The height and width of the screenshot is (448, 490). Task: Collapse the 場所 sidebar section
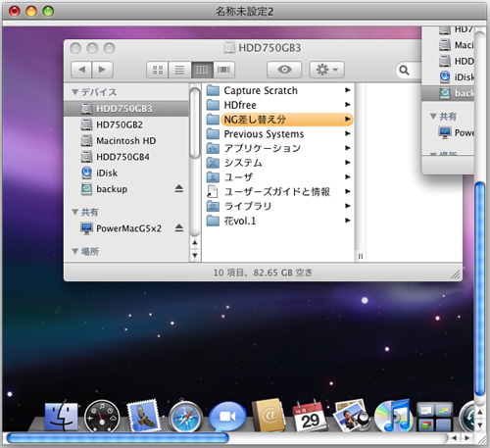pos(75,251)
